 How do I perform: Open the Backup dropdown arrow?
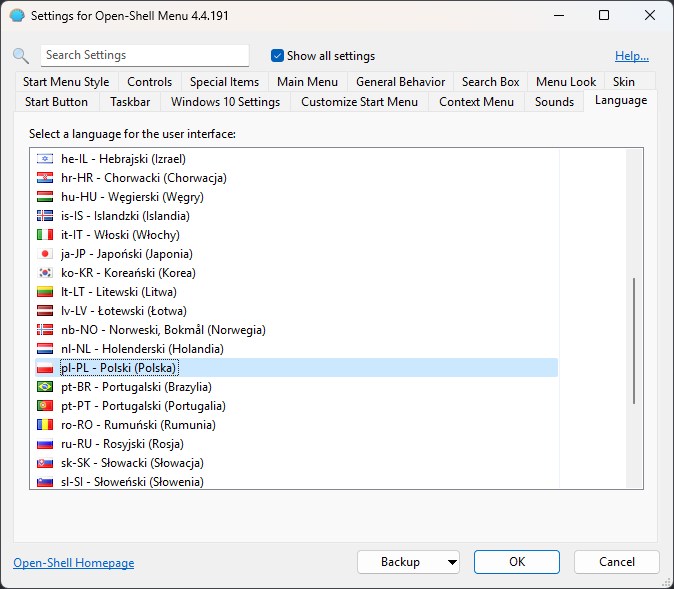(x=452, y=562)
